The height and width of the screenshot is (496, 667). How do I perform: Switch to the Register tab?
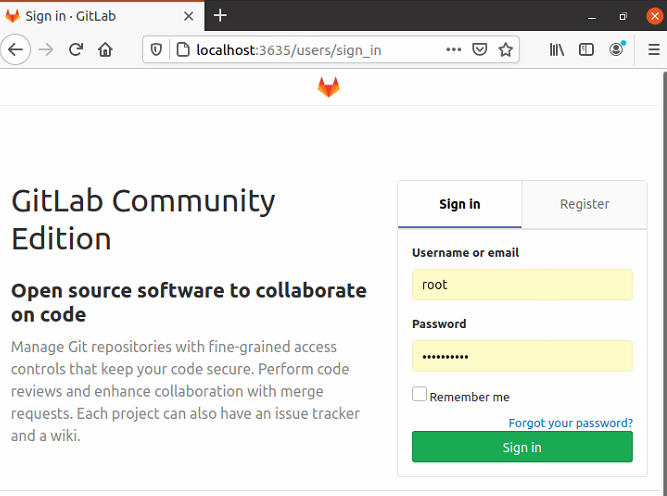584,204
